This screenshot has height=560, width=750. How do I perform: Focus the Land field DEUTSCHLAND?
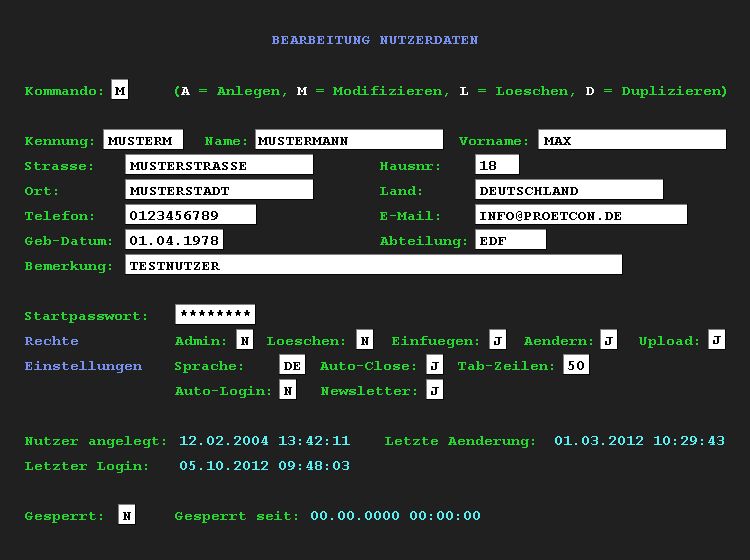point(569,190)
